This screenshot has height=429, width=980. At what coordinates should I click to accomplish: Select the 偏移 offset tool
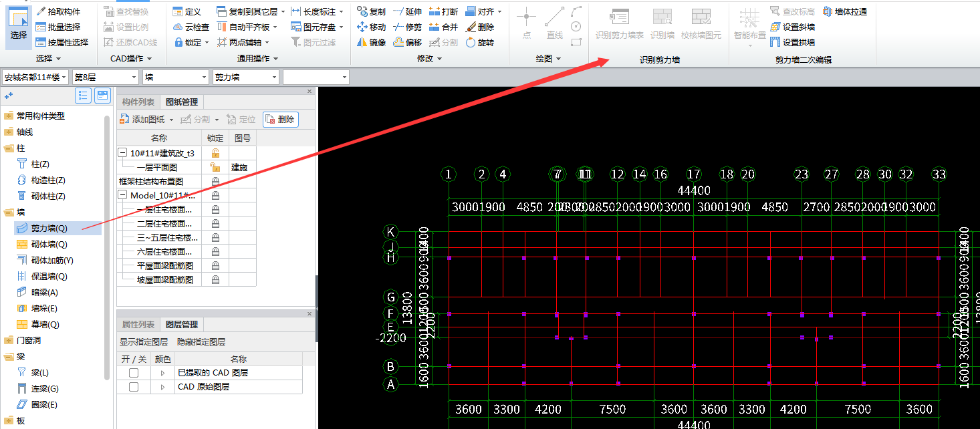coord(407,42)
